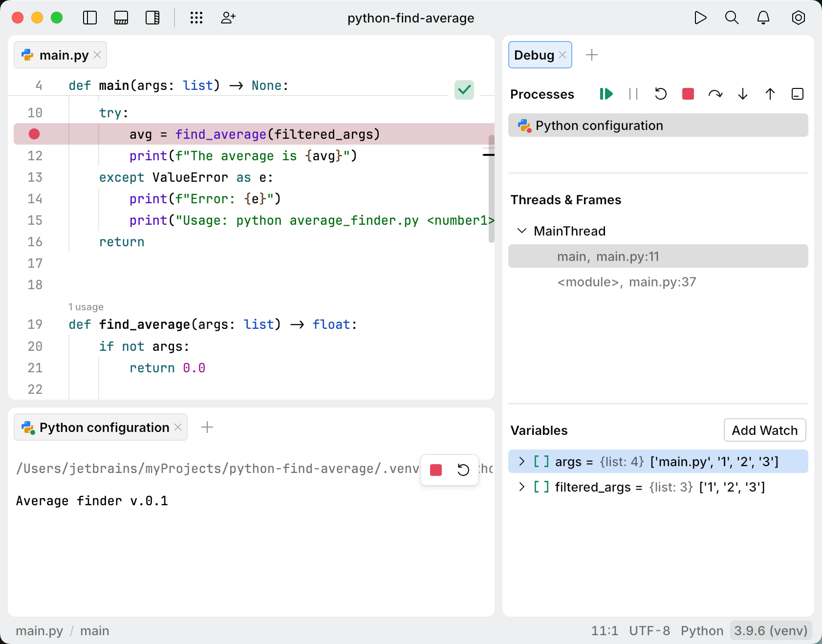Viewport: 822px width, 644px height.
Task: Toggle the bottom tool window panel
Action: (x=121, y=18)
